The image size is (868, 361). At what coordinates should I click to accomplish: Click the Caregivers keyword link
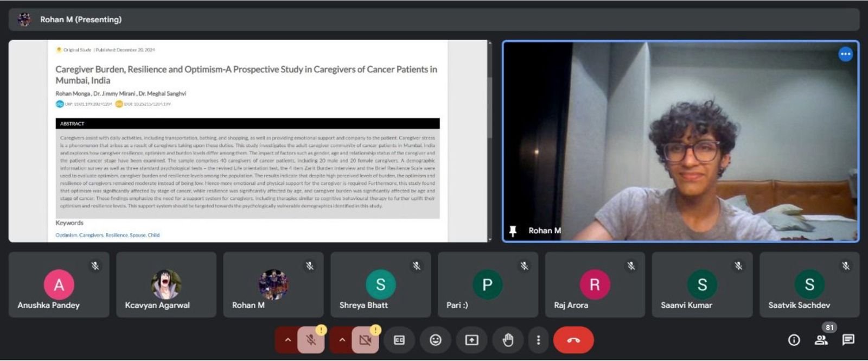pyautogui.click(x=91, y=235)
